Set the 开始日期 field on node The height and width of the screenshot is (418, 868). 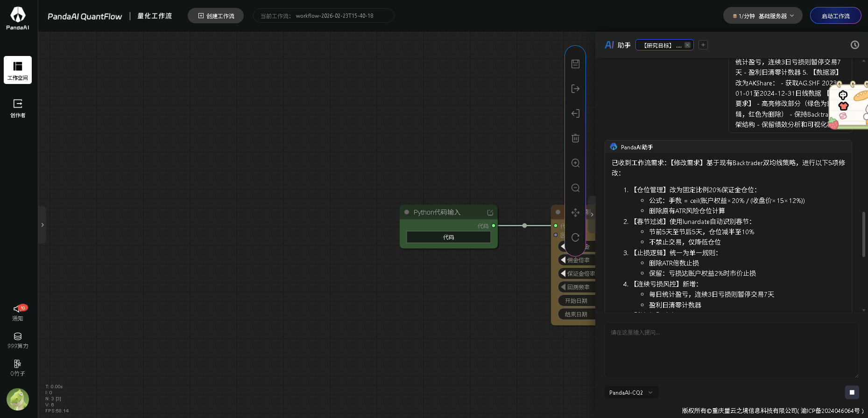click(x=577, y=301)
